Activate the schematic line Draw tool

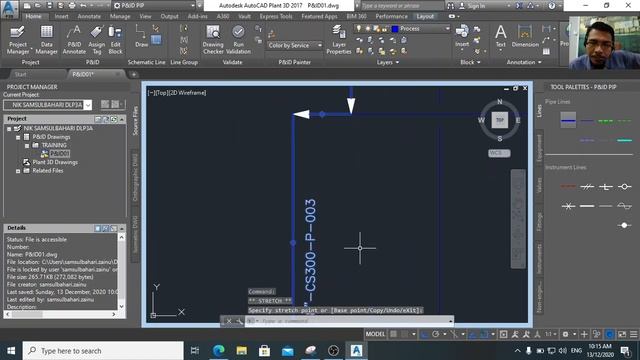(x=141, y=36)
